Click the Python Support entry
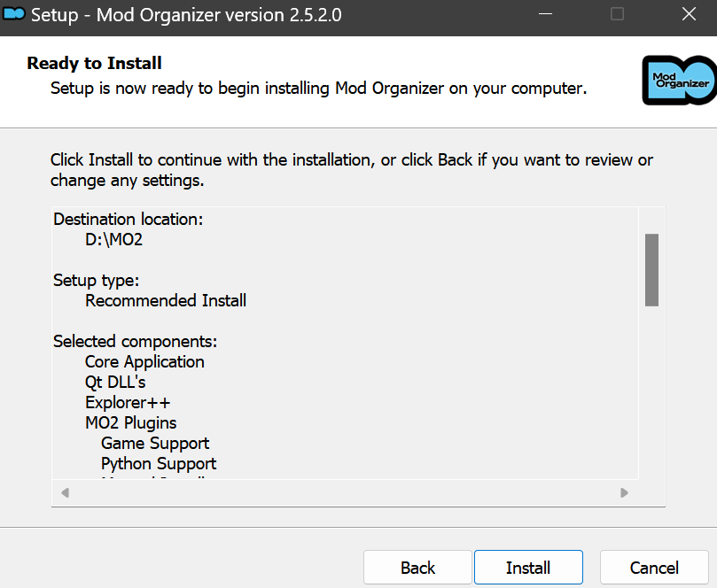The image size is (717, 588). coord(159,464)
